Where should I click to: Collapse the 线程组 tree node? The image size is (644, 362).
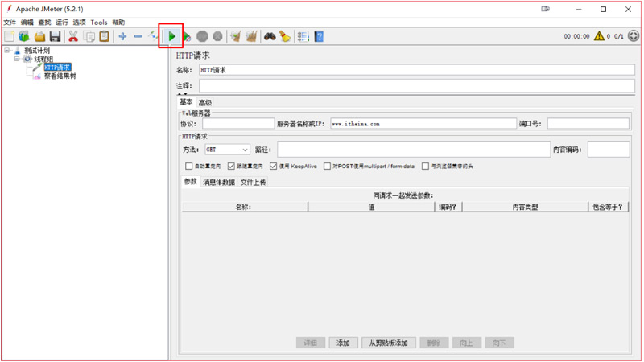point(16,59)
